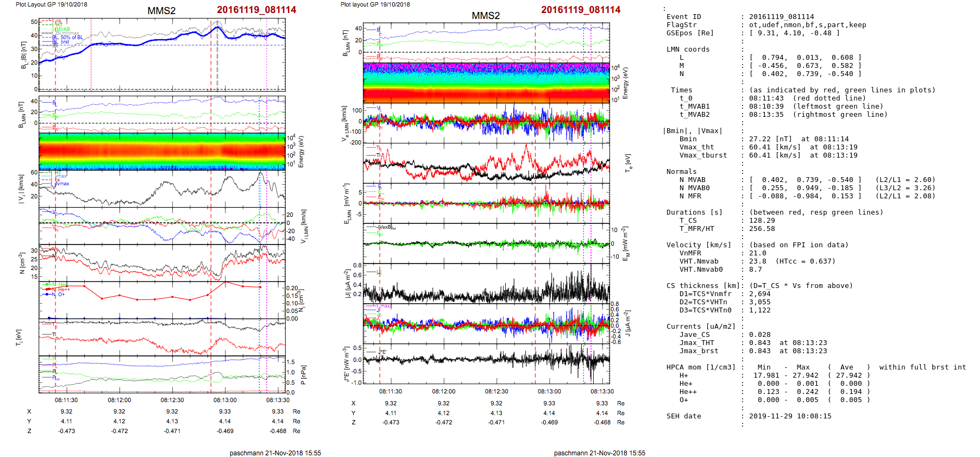Click the top BL |B| panel on left plot

point(162,54)
